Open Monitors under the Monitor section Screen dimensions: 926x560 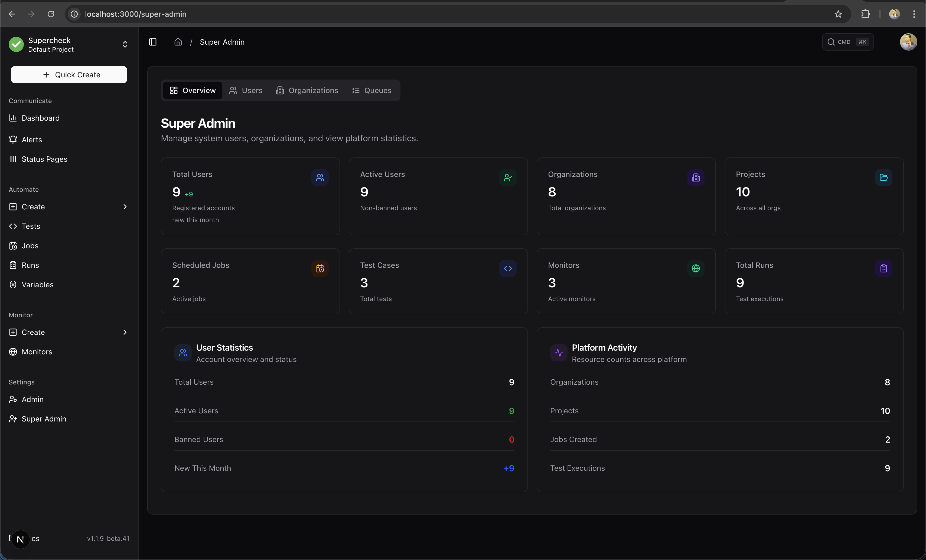tap(37, 352)
